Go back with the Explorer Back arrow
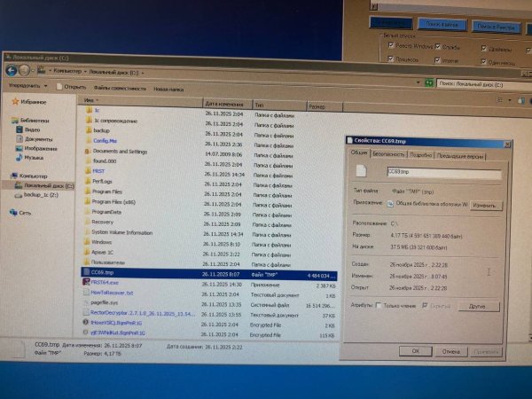Screen dimensions: 532x399 click(x=12, y=71)
